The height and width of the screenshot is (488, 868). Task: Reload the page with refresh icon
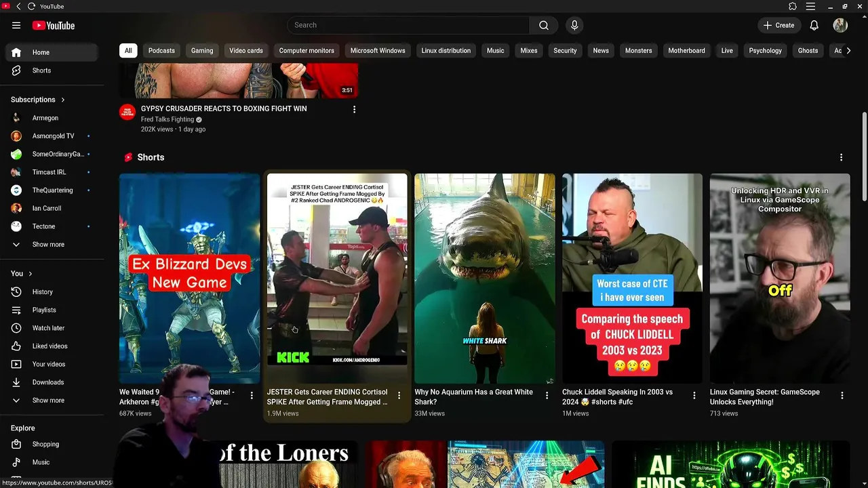pos(31,6)
